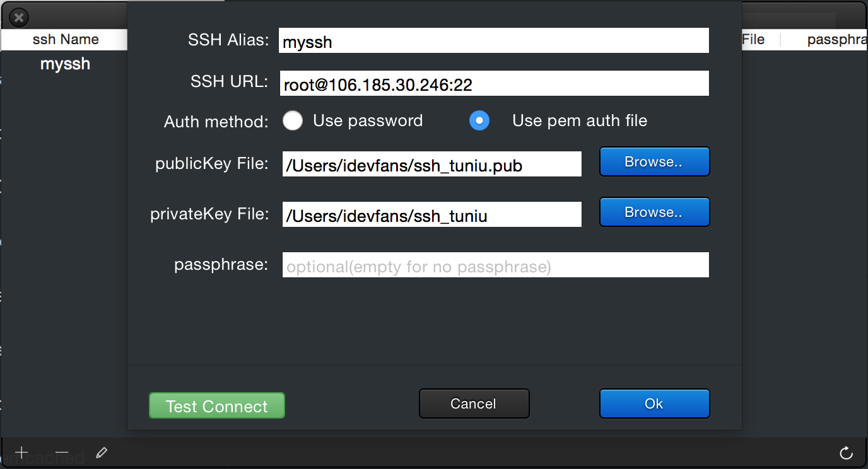Viewport: 868px width, 469px height.
Task: Click the privateKey File path field
Action: (431, 215)
